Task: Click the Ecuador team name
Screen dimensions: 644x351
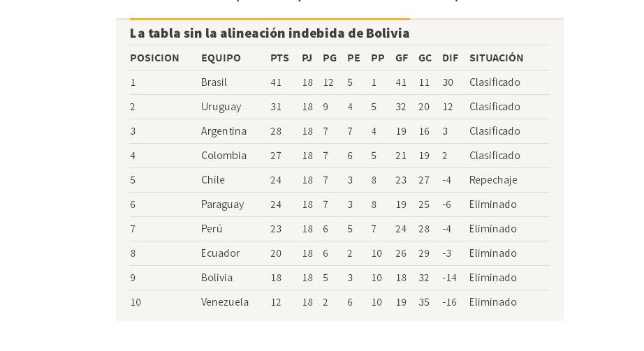Action: [220, 253]
